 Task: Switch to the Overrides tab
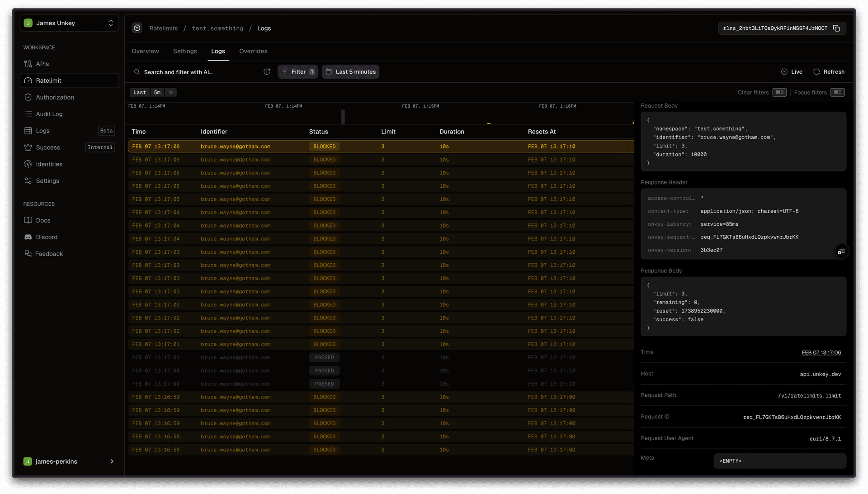tap(253, 51)
